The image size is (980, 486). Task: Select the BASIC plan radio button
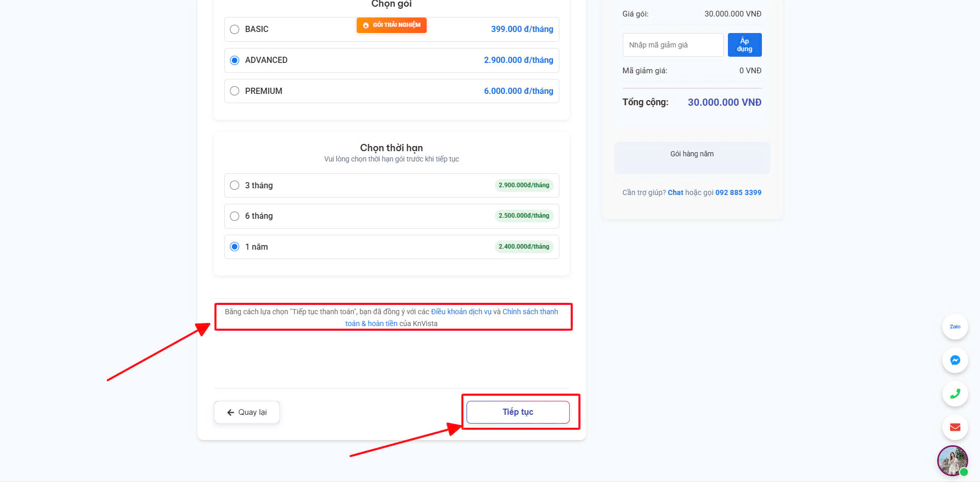(x=235, y=29)
